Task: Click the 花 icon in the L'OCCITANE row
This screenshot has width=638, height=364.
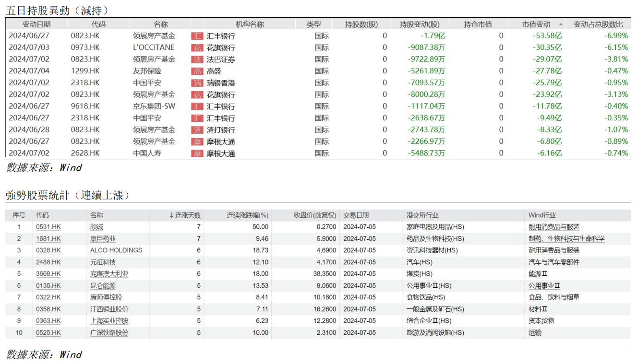Action: [198, 47]
